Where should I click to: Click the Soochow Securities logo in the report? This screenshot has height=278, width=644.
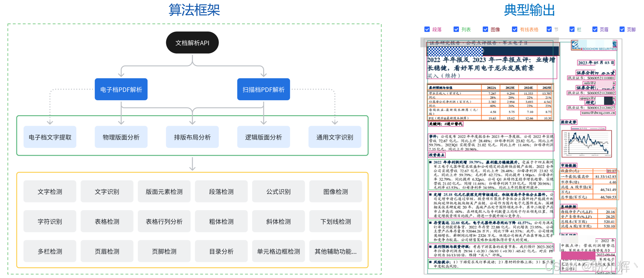coord(593,45)
